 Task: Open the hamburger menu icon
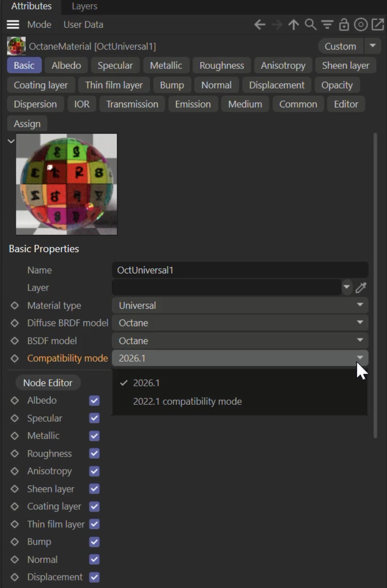pos(13,25)
